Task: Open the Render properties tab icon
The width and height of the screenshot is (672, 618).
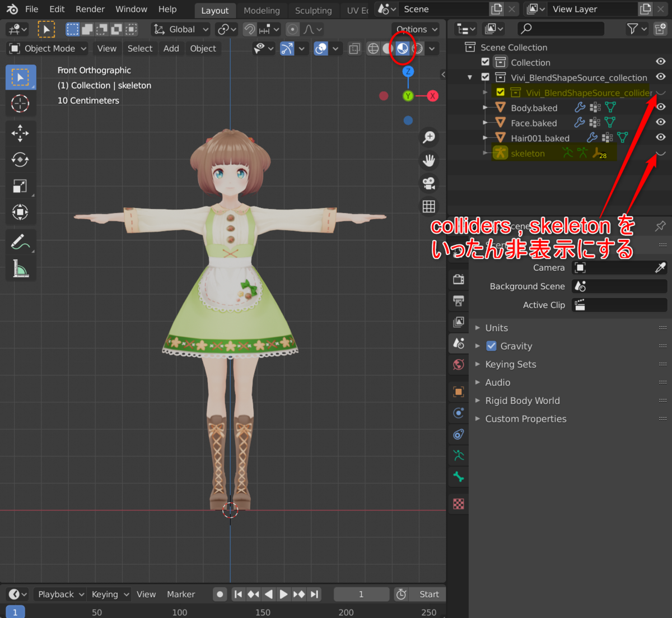Action: pyautogui.click(x=459, y=280)
